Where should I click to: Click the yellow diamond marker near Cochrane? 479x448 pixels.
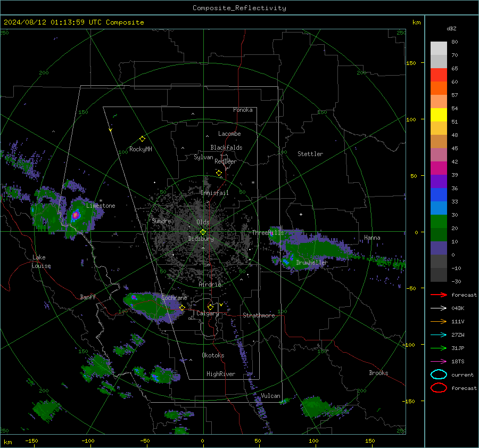[x=182, y=307]
